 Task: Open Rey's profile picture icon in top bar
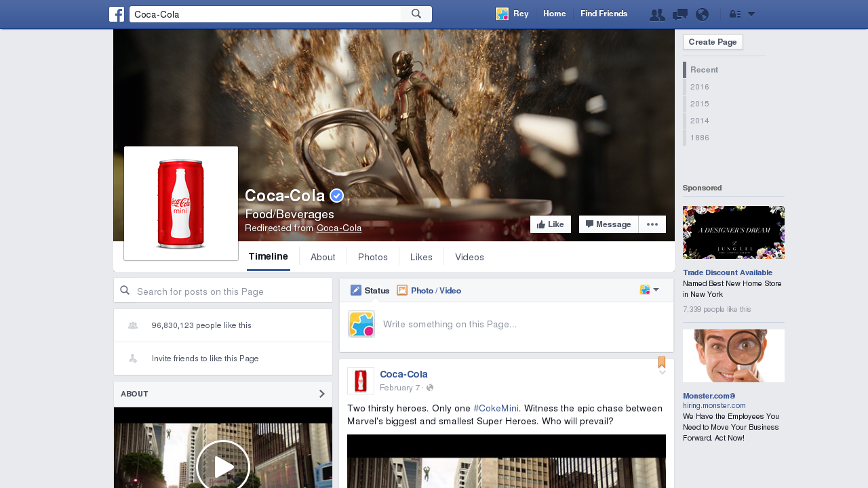(502, 14)
